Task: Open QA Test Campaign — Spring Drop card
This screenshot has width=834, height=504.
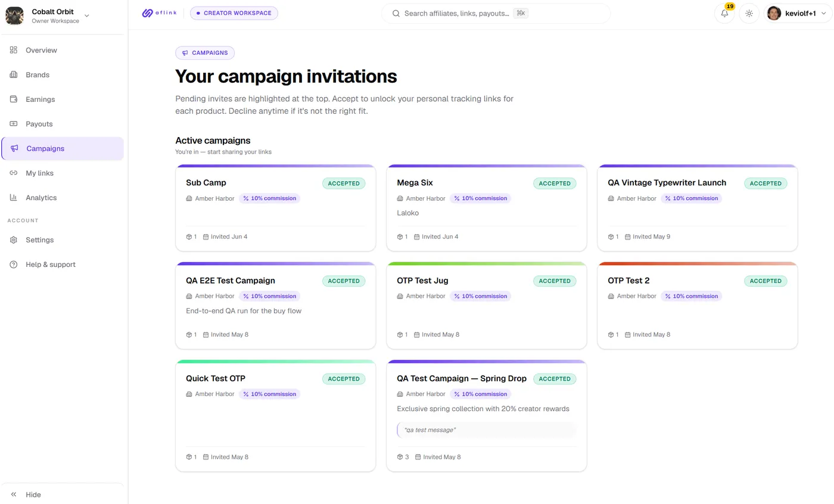Action: [487, 416]
